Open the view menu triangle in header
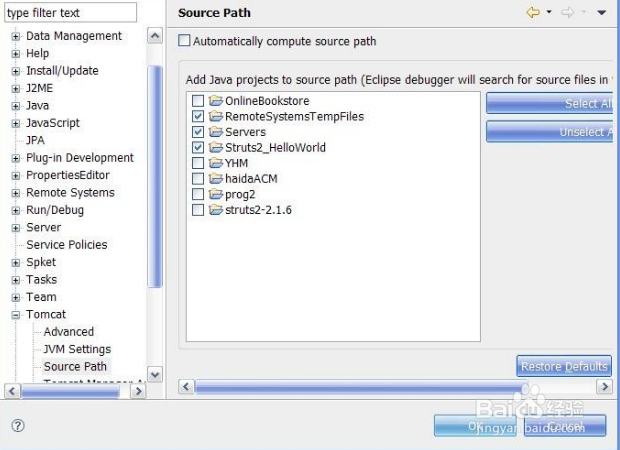 pyautogui.click(x=601, y=13)
